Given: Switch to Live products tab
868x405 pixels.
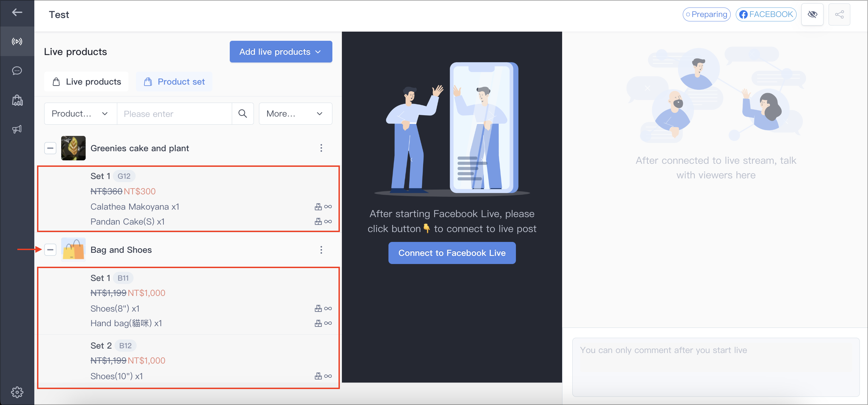Looking at the screenshot, I should tap(86, 82).
